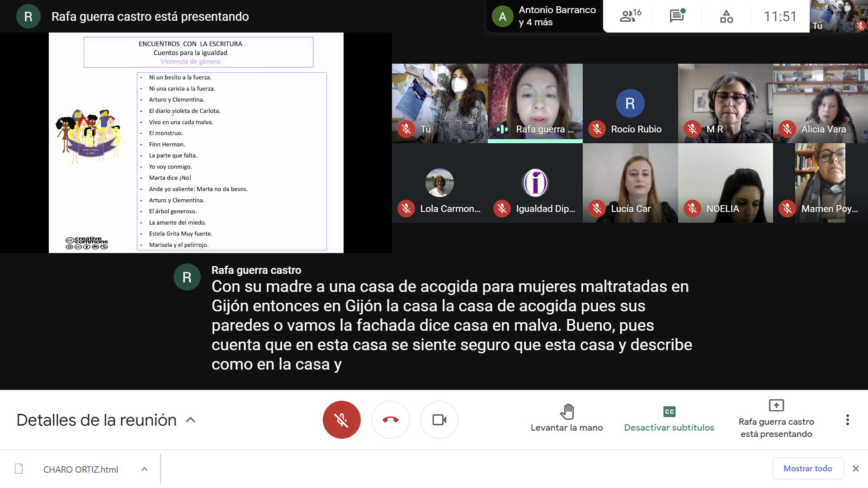Select Rafa guerra video tile
This screenshot has height=488, width=868.
[535, 103]
